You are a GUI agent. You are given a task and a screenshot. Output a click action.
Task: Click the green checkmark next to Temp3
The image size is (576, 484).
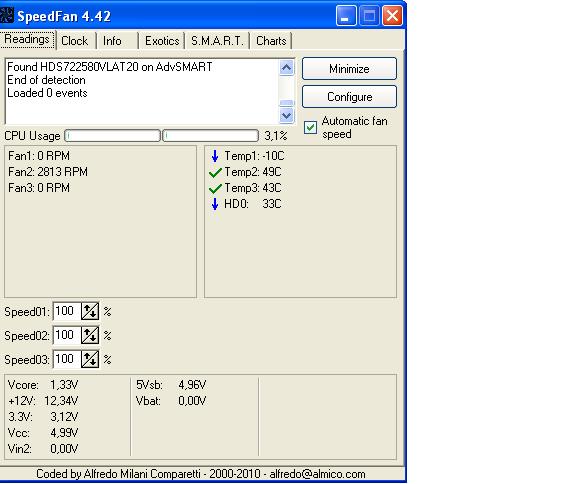pyautogui.click(x=215, y=188)
